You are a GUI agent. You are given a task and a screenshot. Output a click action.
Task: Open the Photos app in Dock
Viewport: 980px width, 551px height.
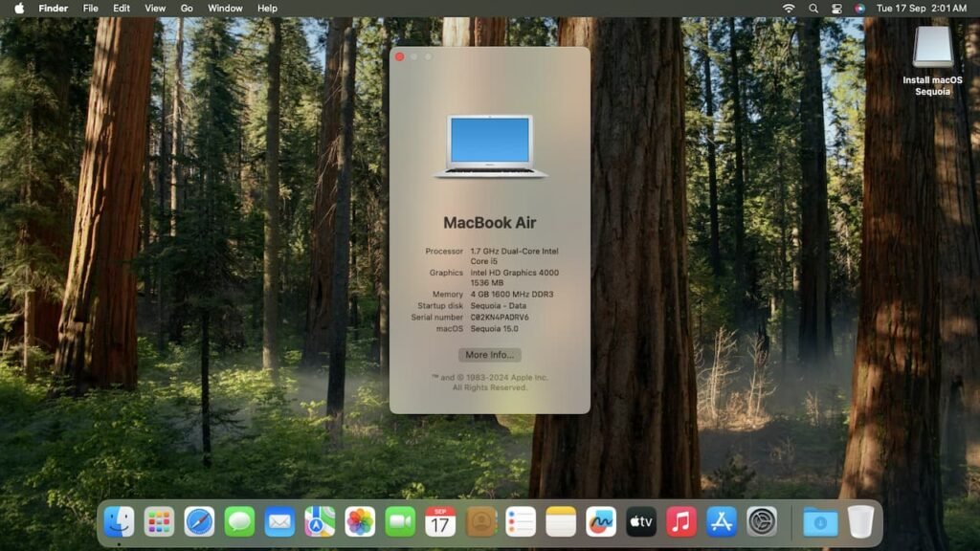pyautogui.click(x=360, y=521)
